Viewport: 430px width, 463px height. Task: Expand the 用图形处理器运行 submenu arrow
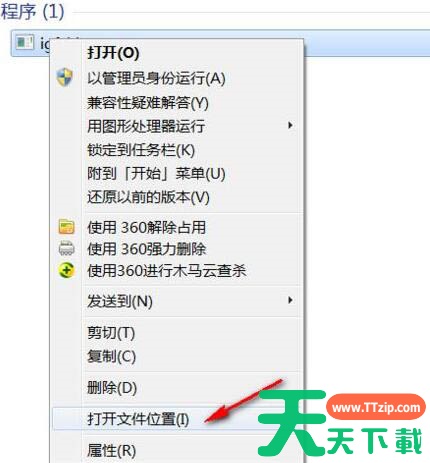[290, 125]
